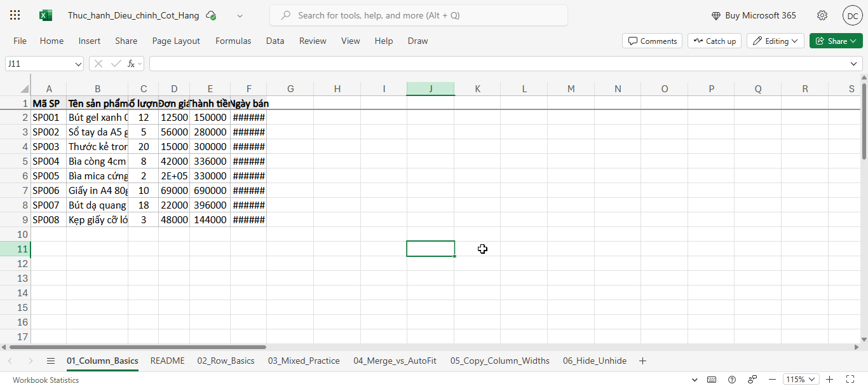The image size is (868, 386).
Task: Select row 6 header
Action: click(x=15, y=176)
